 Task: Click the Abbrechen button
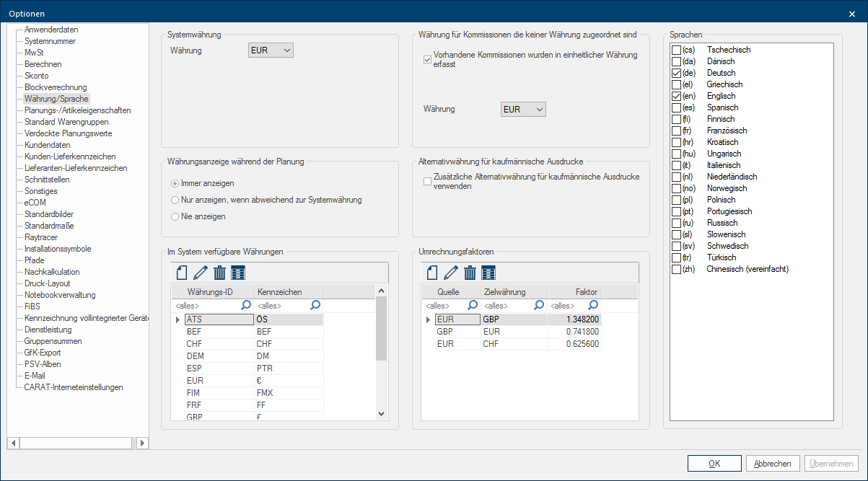[x=773, y=464]
